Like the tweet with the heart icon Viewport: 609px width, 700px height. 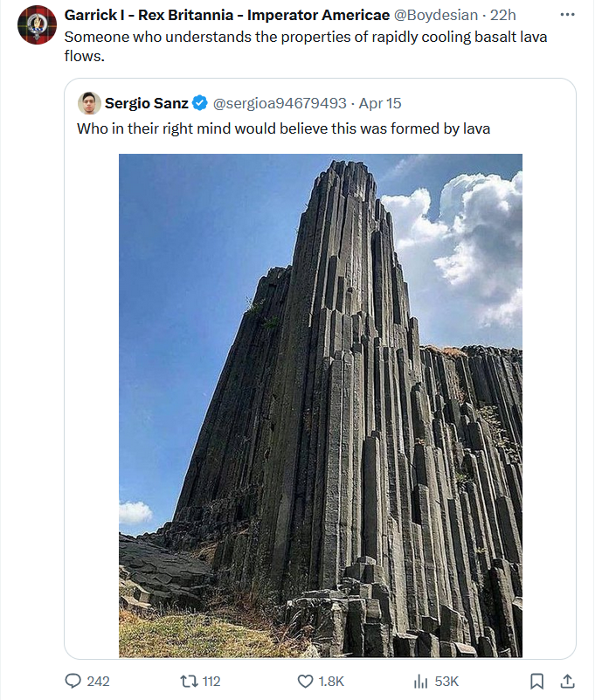[x=305, y=681]
